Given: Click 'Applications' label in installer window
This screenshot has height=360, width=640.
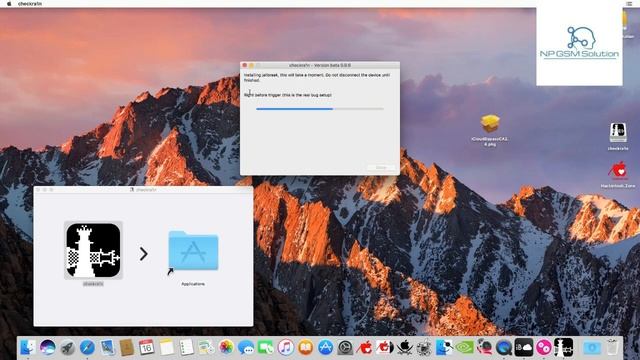Looking at the screenshot, I should [193, 284].
